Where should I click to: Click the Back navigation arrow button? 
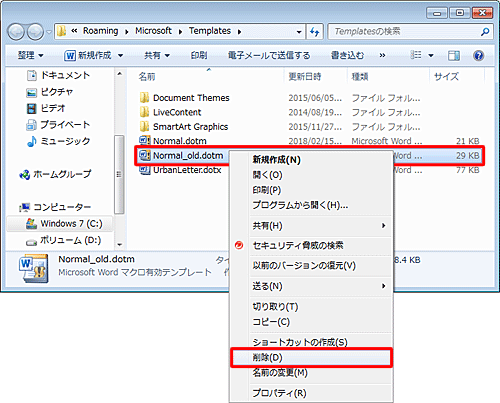16,32
